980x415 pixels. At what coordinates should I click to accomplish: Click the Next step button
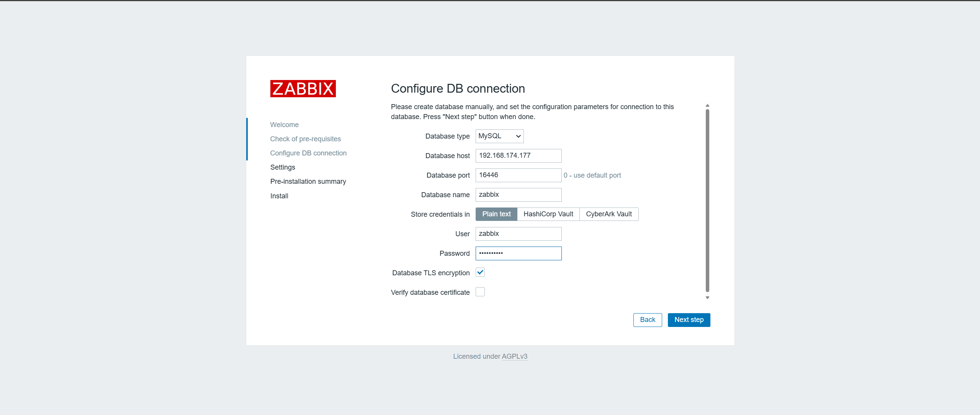689,320
